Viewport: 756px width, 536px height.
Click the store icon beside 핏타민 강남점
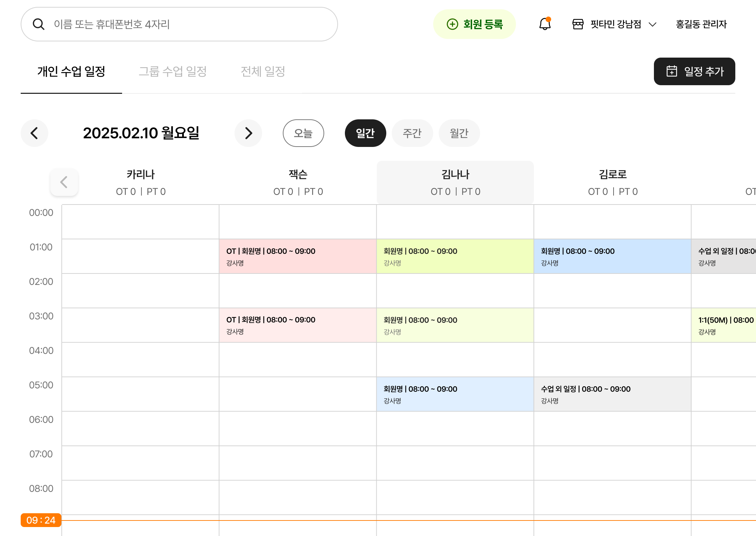tap(578, 24)
